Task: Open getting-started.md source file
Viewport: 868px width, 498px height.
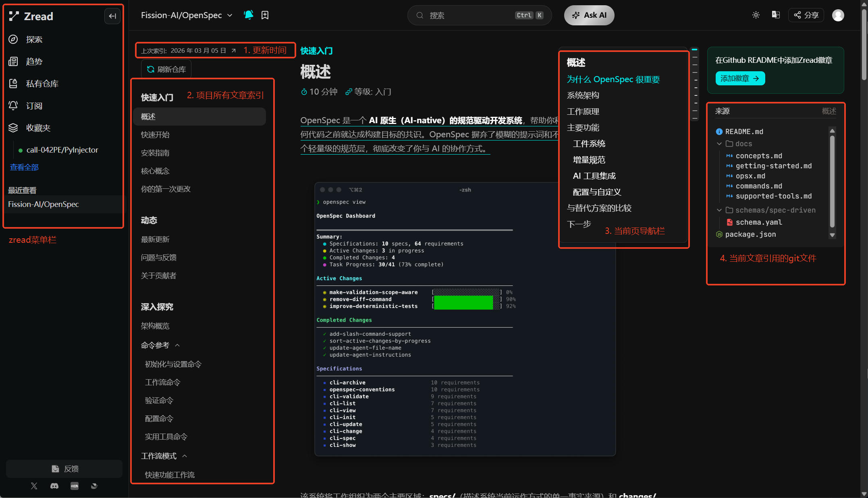Action: (774, 166)
